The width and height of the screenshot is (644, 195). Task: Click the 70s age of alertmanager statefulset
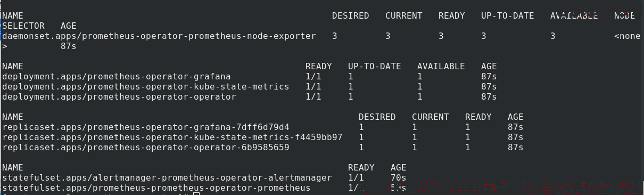[x=399, y=178]
